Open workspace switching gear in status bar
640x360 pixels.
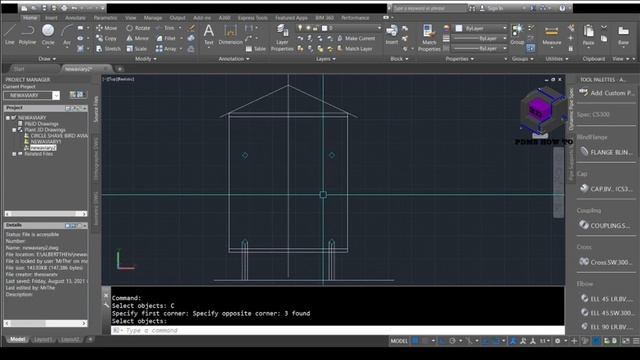(557, 341)
